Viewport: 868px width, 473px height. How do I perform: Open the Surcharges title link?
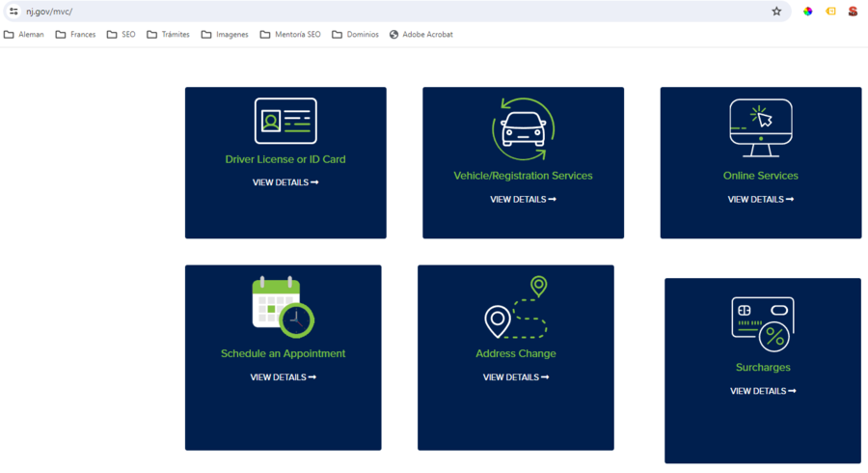pos(763,367)
